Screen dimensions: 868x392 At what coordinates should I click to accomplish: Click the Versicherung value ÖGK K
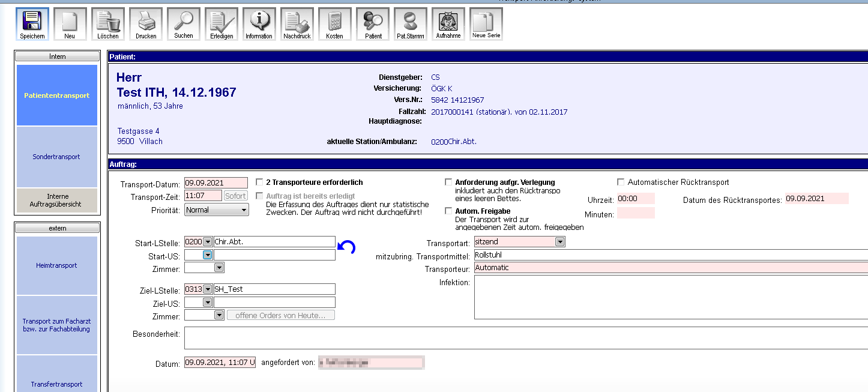[442, 88]
